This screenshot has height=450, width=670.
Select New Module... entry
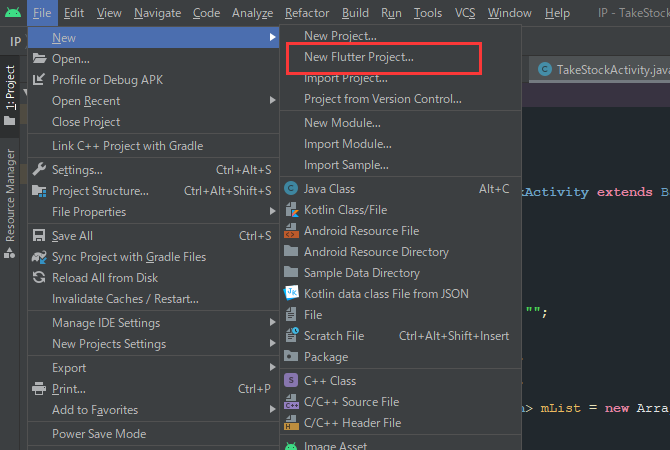coord(401,123)
